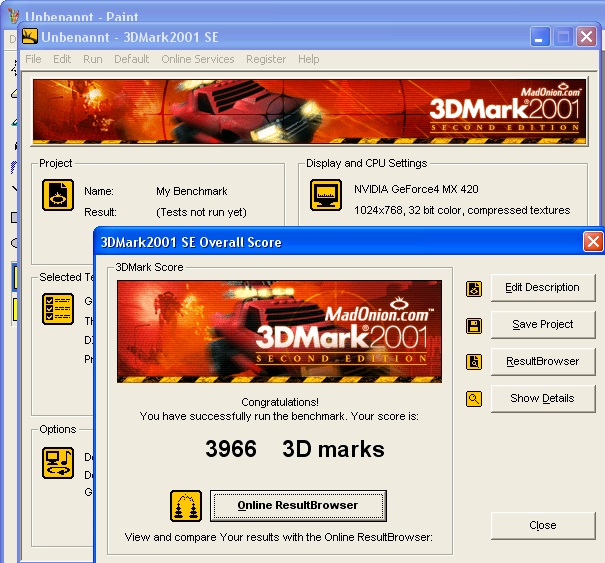The image size is (605, 563).
Task: Click the '(Tests not run yet)' result text
Action: pos(201,212)
